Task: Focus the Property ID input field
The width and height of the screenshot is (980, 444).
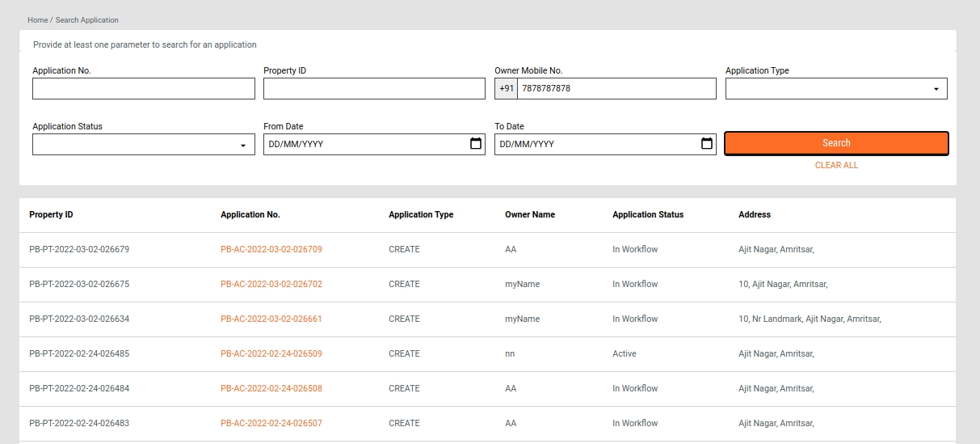Action: tap(374, 89)
